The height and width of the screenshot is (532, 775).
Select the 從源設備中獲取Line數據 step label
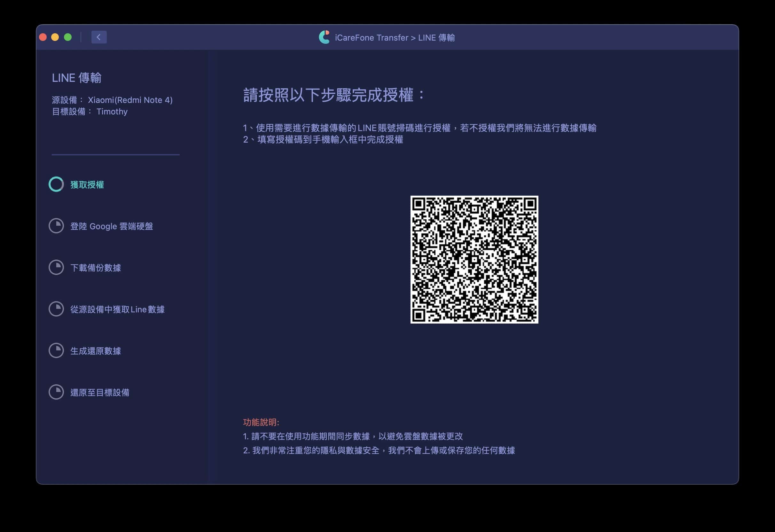coord(117,309)
